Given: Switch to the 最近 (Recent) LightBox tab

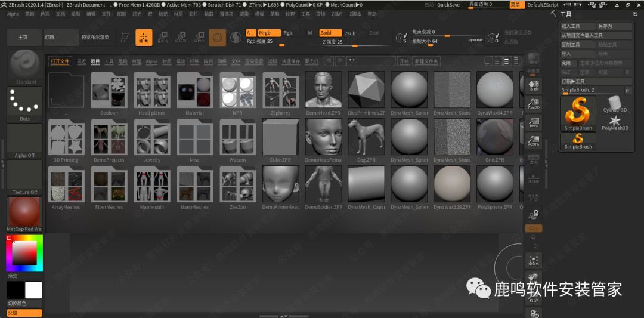Looking at the screenshot, I should (x=81, y=61).
